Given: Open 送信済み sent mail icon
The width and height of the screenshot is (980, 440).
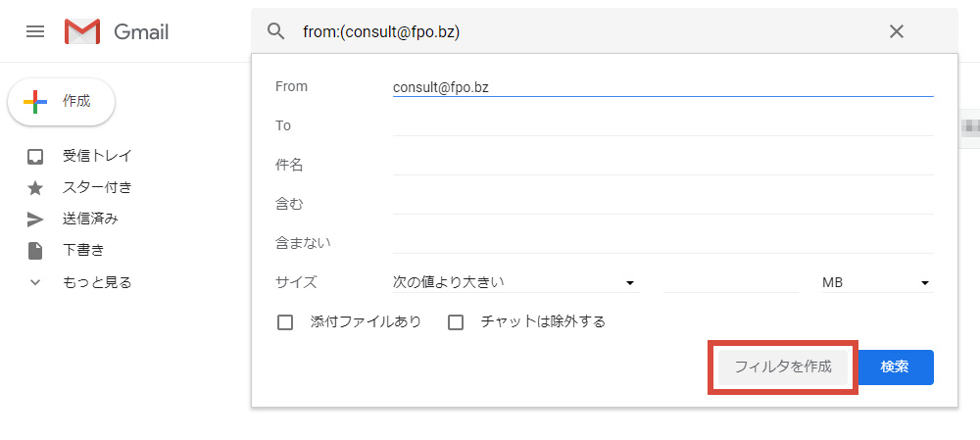Looking at the screenshot, I should [x=35, y=220].
